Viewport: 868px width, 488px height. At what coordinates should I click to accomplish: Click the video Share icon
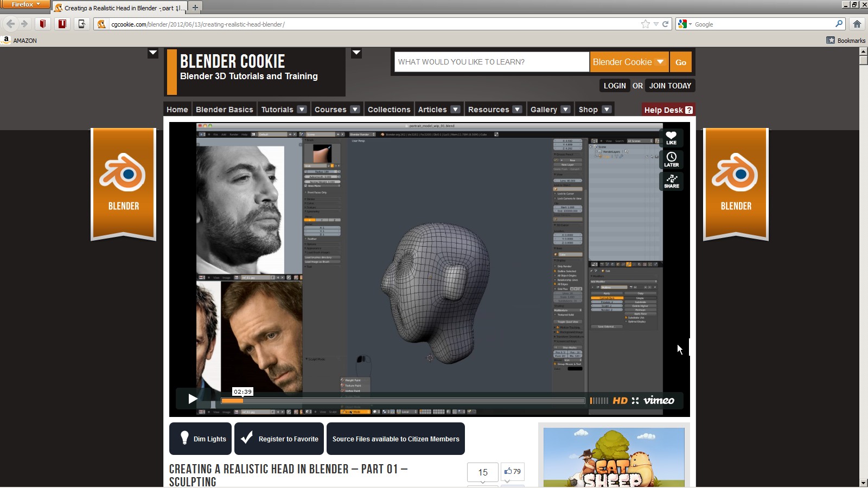click(671, 181)
